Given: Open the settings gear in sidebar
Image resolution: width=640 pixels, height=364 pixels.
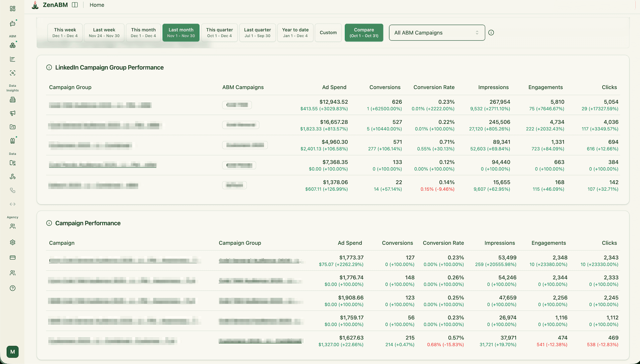Looking at the screenshot, I should tap(13, 242).
